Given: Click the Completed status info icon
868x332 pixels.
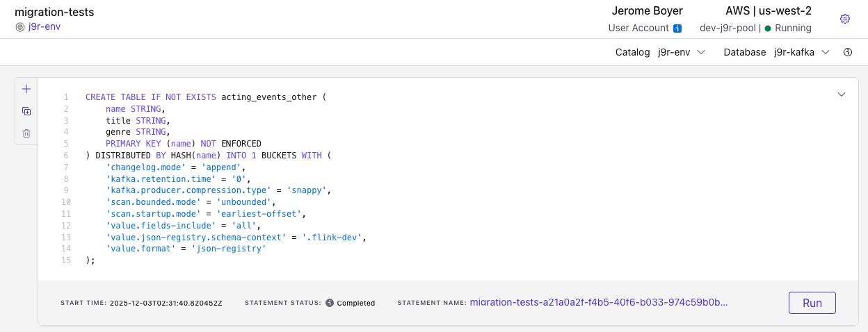Looking at the screenshot, I should tap(330, 303).
